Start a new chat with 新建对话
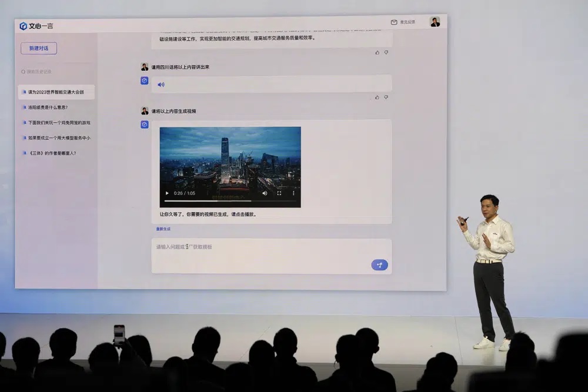The width and height of the screenshot is (588, 392). [39, 48]
